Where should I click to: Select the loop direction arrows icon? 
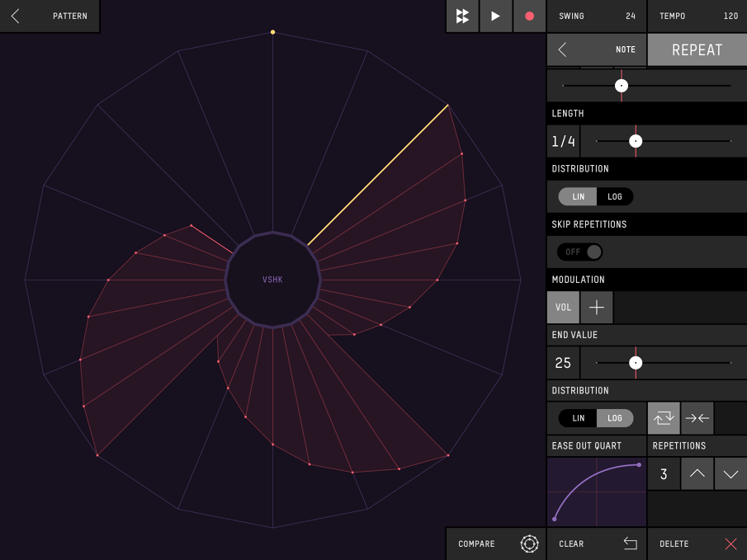pos(664,418)
